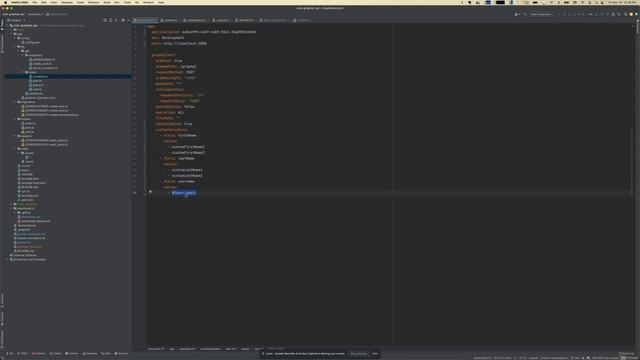Click the 'host: http://localhost:3000' line
This screenshot has height=360, width=640.
tap(179, 43)
